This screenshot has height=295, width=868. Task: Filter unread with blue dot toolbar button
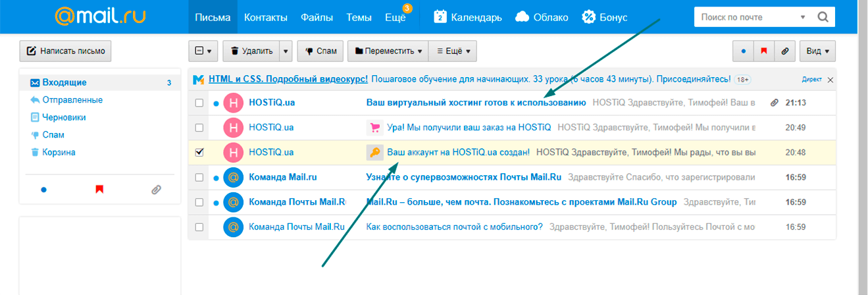click(743, 51)
